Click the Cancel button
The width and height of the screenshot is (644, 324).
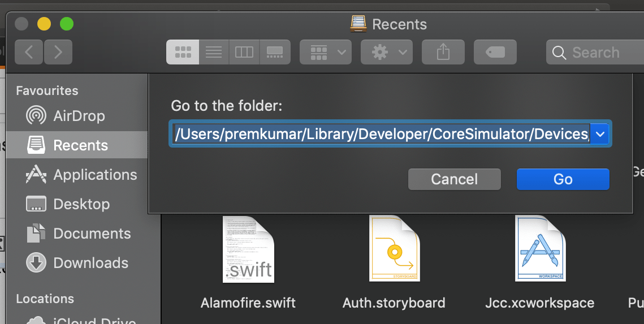[454, 179]
